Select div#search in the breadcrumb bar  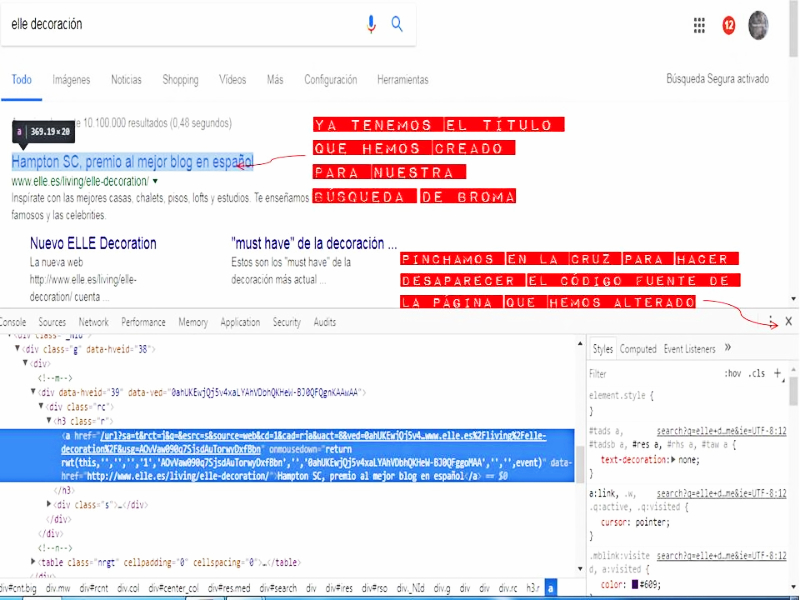click(x=278, y=588)
